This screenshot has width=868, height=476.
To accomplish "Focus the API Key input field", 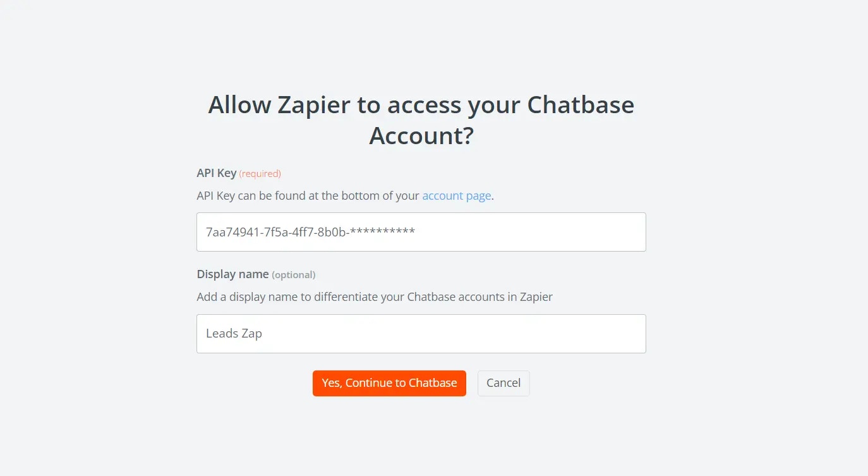I will point(421,232).
